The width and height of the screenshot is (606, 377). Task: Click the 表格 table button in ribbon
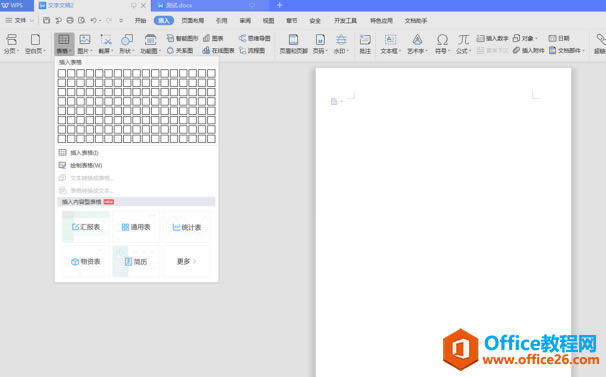coord(64,44)
